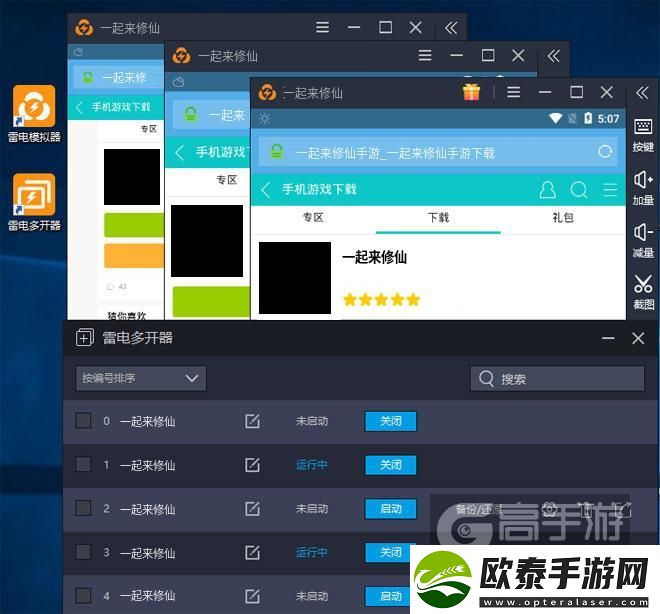The width and height of the screenshot is (660, 614).
Task: Open the hamburger menu in front emulator title bar
Action: click(x=513, y=92)
